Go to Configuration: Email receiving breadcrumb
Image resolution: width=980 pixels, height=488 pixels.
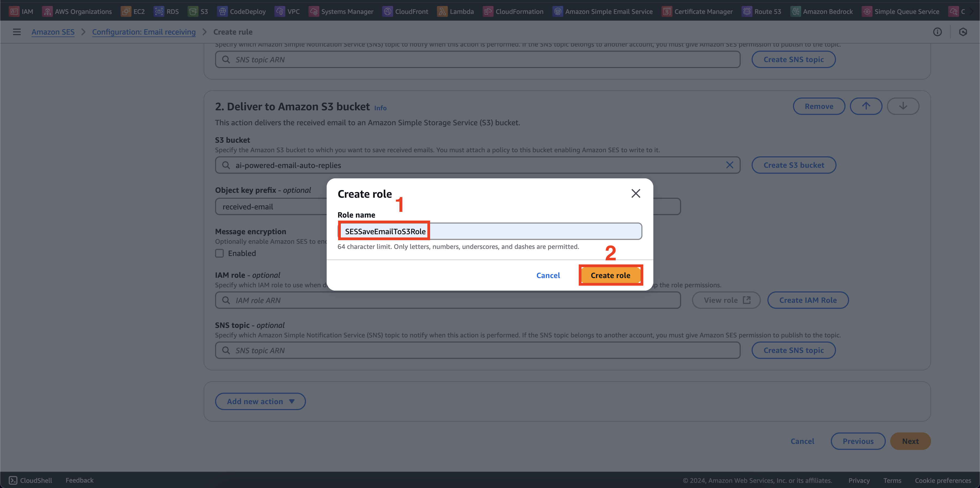click(x=144, y=32)
